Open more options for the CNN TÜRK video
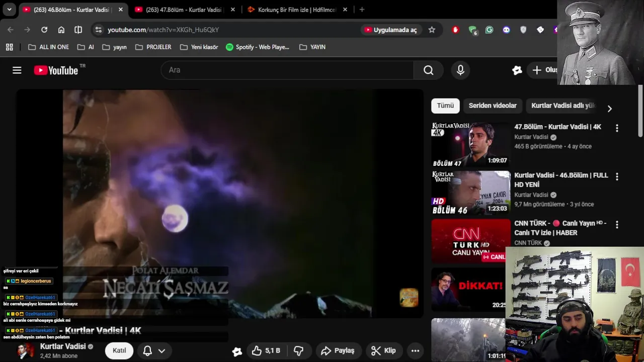 click(x=617, y=225)
